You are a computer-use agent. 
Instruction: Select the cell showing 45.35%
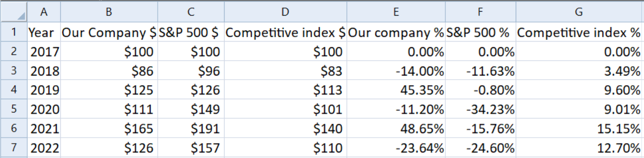click(396, 90)
